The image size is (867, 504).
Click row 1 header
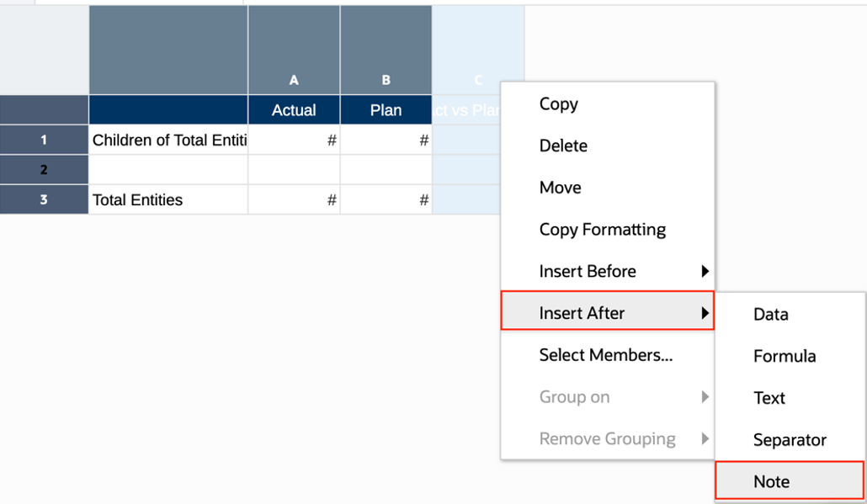coord(44,141)
